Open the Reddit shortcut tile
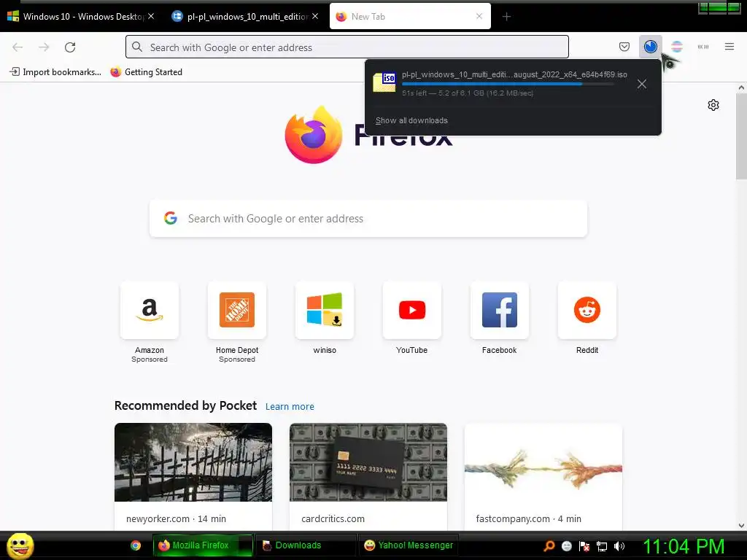747x560 pixels. tap(587, 310)
